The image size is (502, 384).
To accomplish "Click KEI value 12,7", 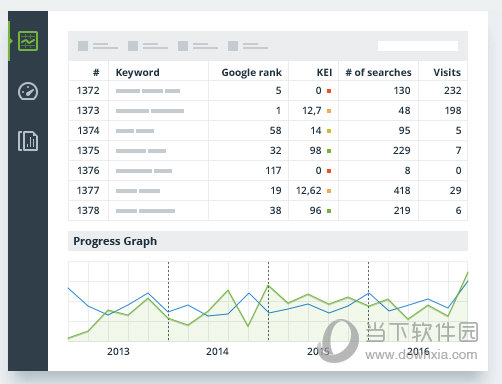I will (x=312, y=110).
